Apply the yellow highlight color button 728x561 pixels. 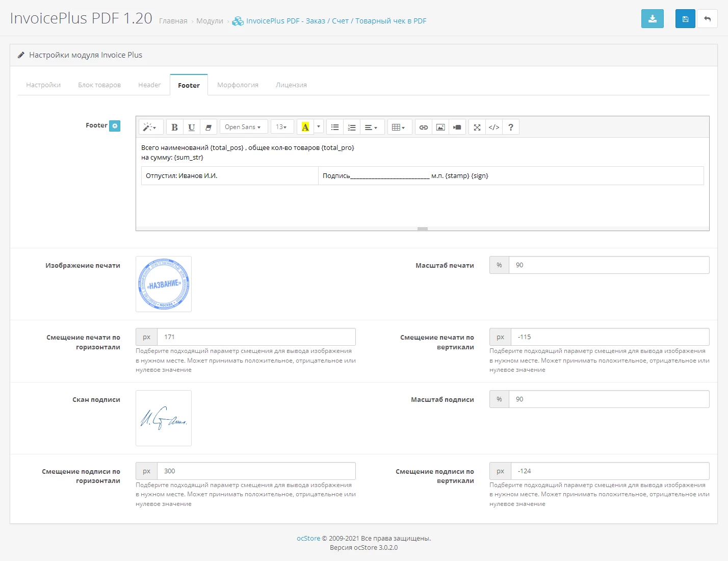click(305, 127)
